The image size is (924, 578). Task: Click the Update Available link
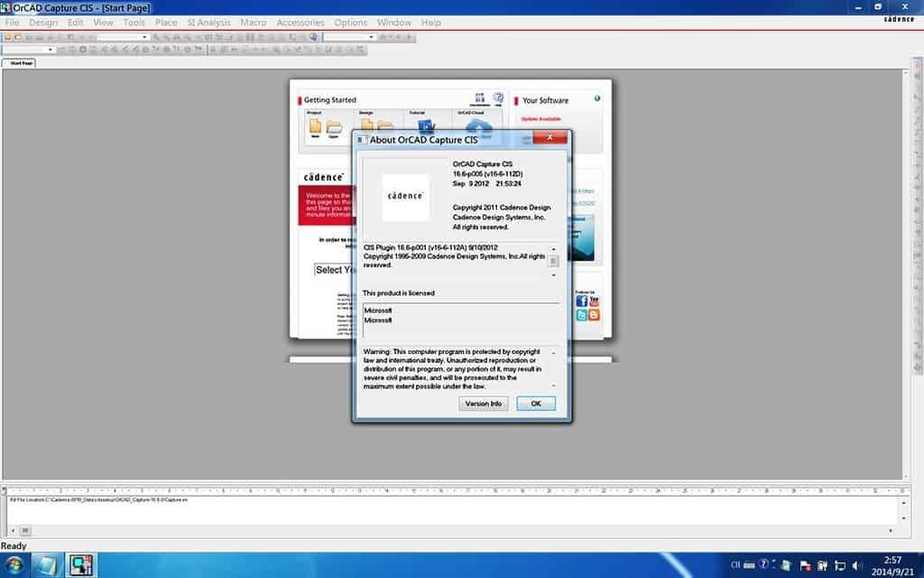coord(541,119)
